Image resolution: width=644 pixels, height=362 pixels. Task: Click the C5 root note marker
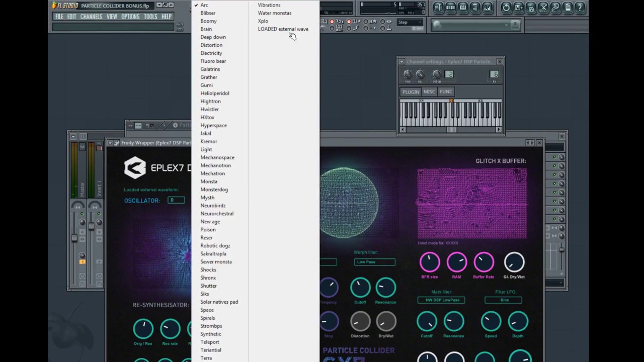(x=451, y=101)
